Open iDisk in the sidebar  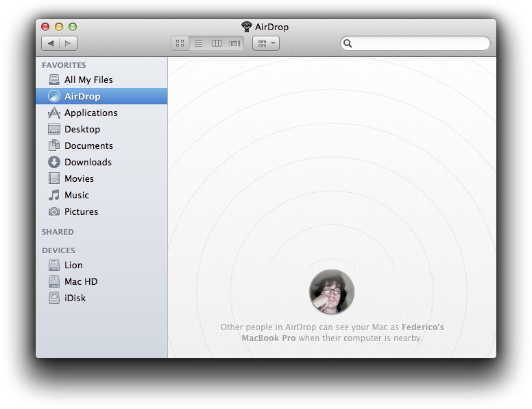[101, 298]
